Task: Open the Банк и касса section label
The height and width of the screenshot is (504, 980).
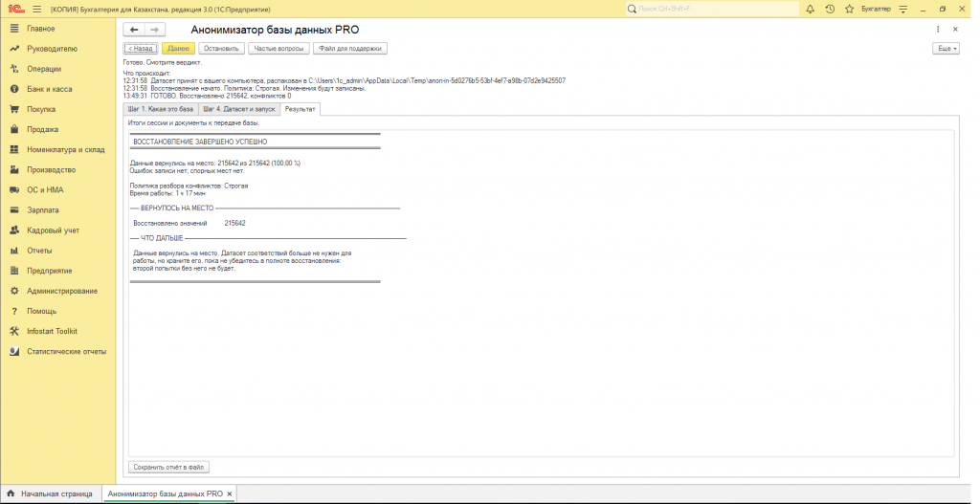Action: click(x=50, y=89)
